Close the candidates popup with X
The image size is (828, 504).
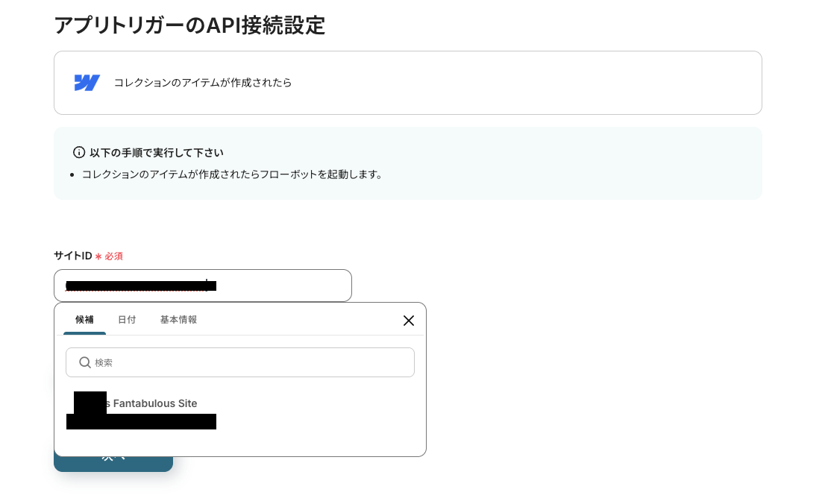point(408,321)
